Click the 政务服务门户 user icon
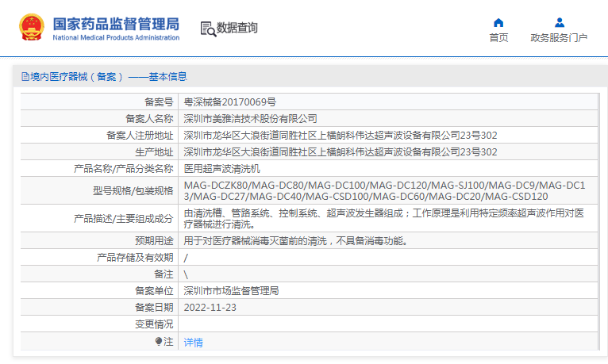Screen dimensions: 608x364 (x=559, y=22)
